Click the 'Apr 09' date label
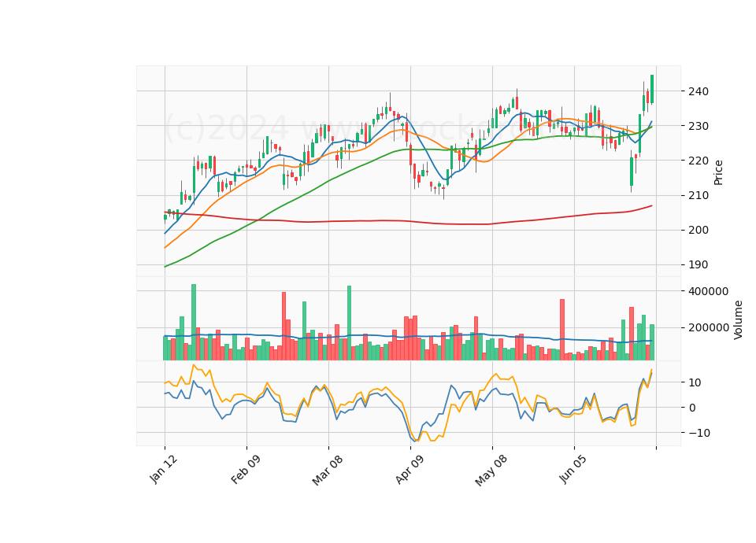 point(409,470)
